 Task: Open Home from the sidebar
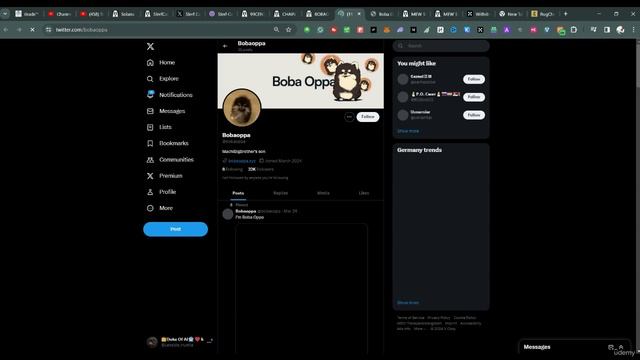tap(161, 62)
